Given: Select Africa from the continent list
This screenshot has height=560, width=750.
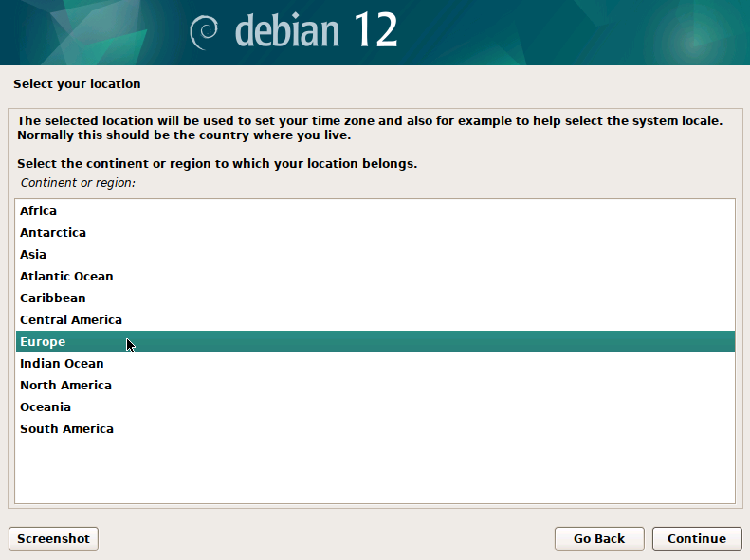Looking at the screenshot, I should point(38,210).
